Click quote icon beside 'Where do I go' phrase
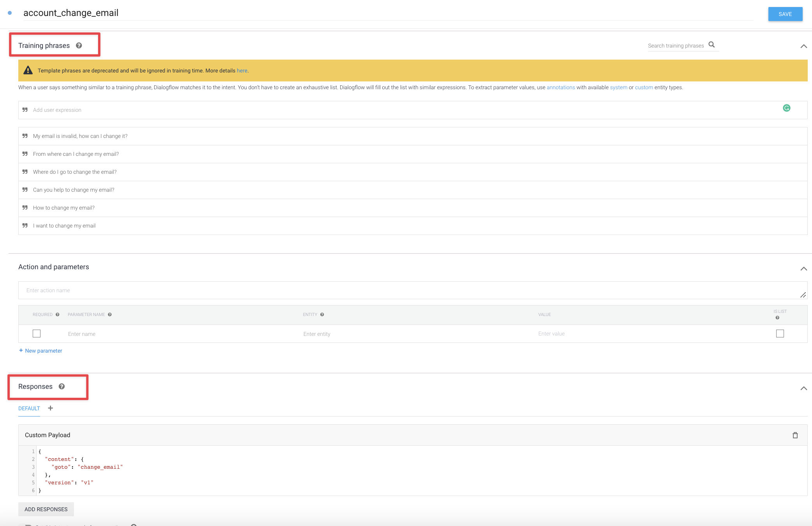 [x=25, y=172]
